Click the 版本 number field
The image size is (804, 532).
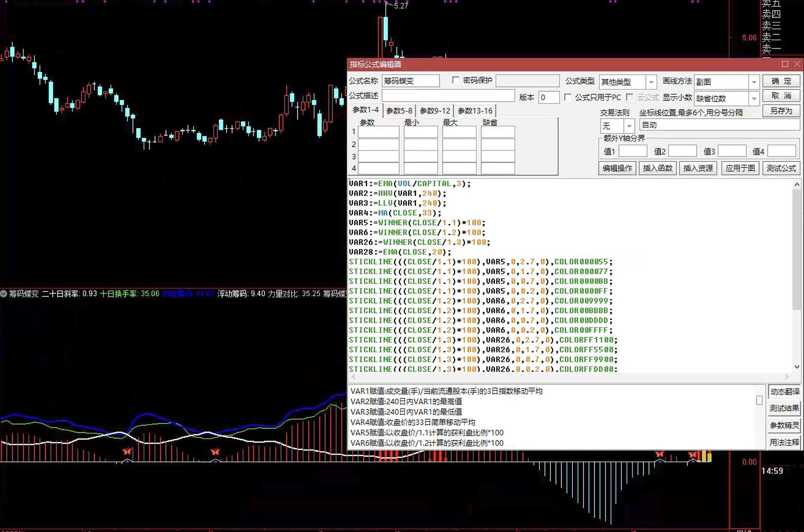point(549,97)
